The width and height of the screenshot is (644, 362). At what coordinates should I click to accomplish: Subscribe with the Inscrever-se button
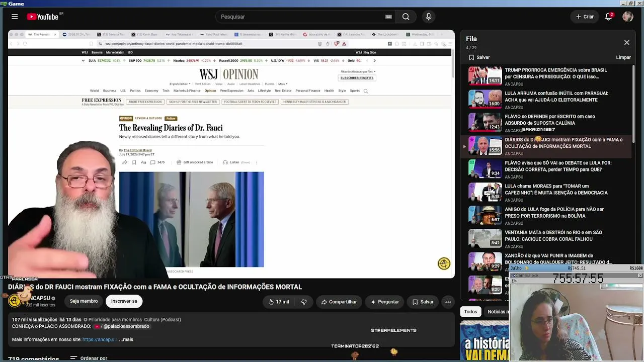point(124,301)
